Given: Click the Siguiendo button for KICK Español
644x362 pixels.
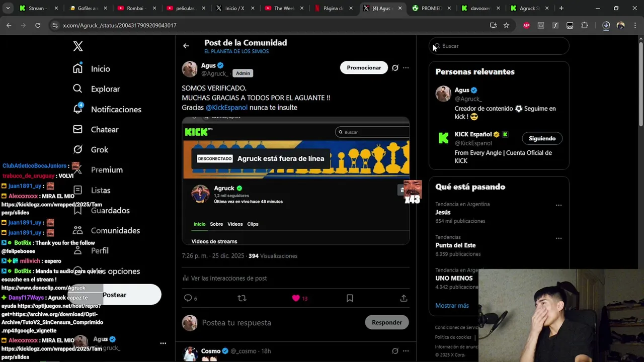Looking at the screenshot, I should point(542,138).
